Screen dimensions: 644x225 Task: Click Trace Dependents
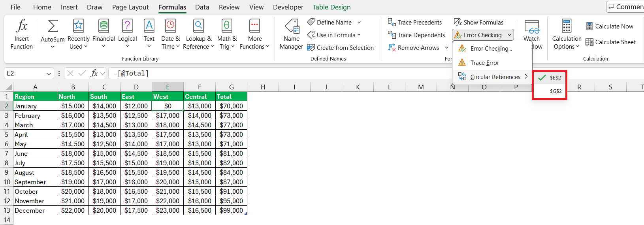tap(416, 35)
